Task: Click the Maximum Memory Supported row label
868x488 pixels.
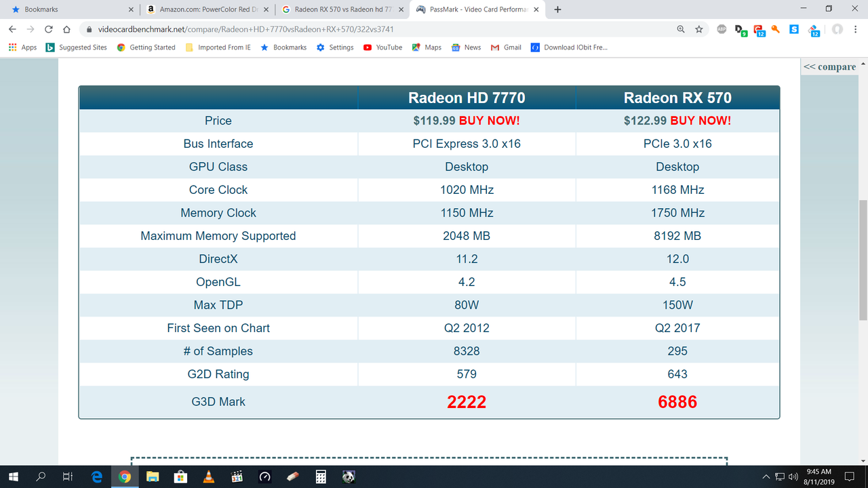Action: (x=218, y=236)
